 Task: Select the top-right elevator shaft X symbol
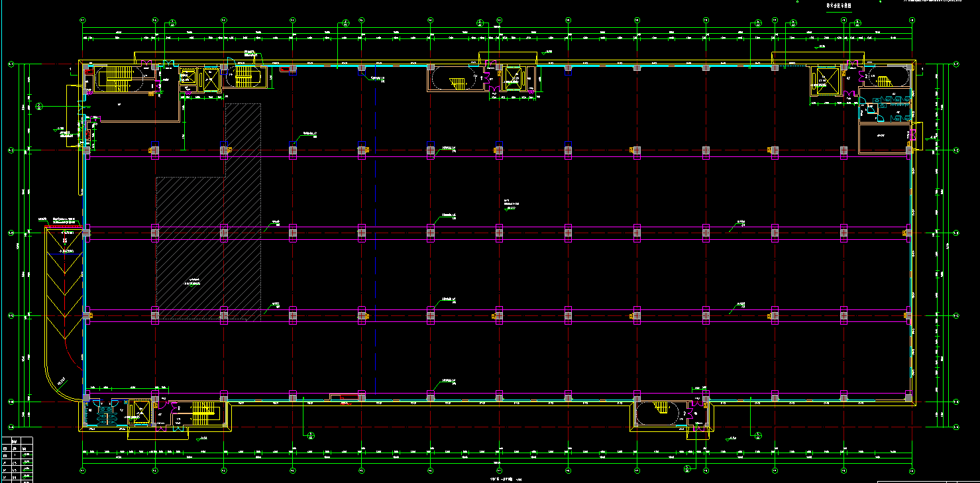[x=826, y=81]
